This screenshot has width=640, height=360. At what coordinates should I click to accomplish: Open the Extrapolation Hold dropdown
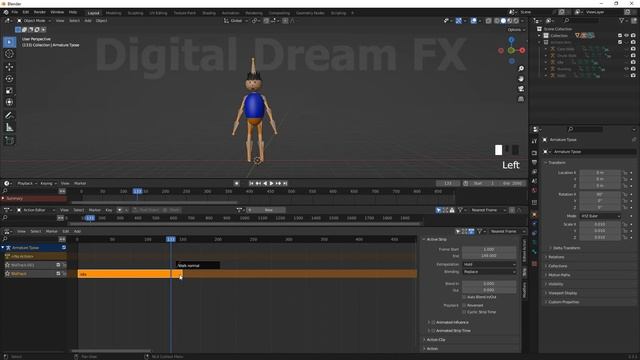pos(489,264)
